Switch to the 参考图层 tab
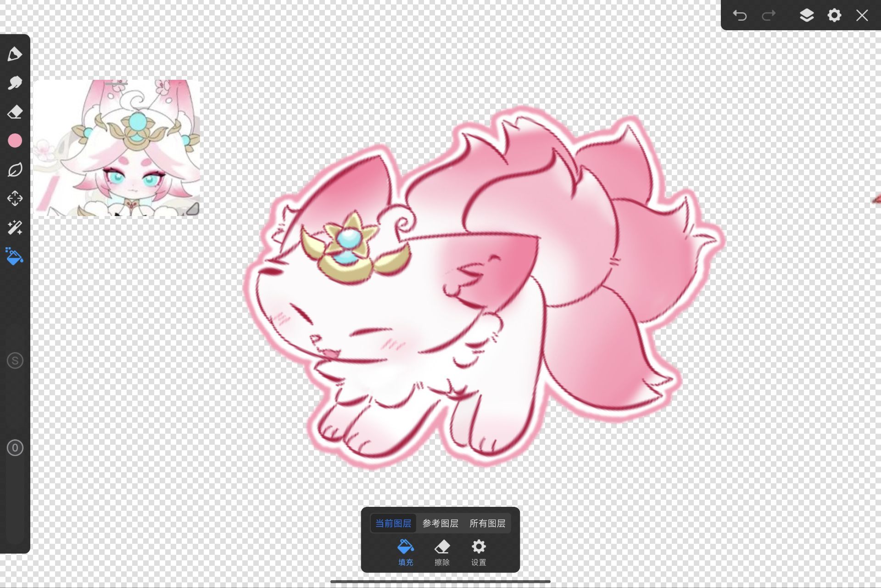Image resolution: width=881 pixels, height=588 pixels. (x=440, y=523)
